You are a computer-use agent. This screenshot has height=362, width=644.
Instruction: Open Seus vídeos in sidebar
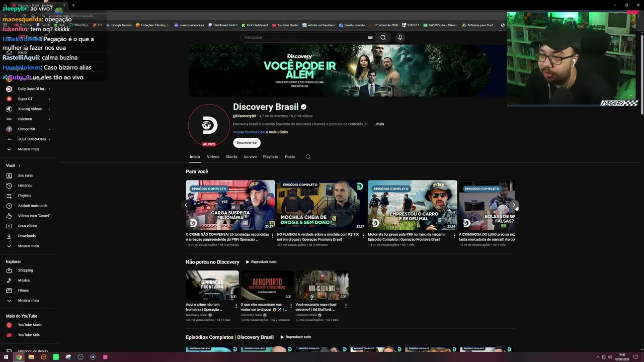coord(28,226)
